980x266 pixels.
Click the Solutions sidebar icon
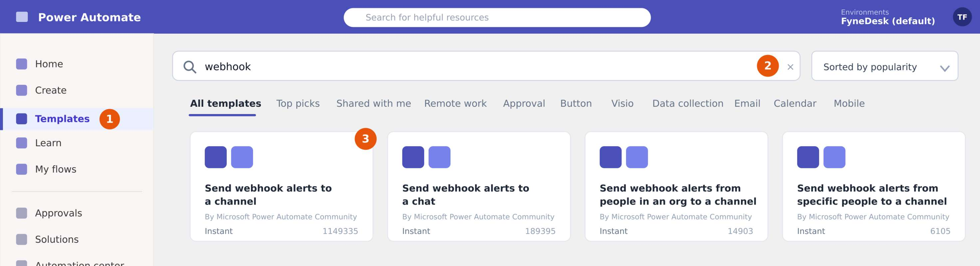(x=22, y=239)
